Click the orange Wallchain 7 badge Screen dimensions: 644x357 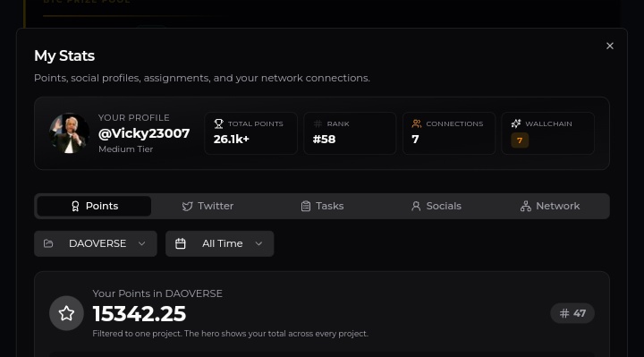[x=520, y=140]
